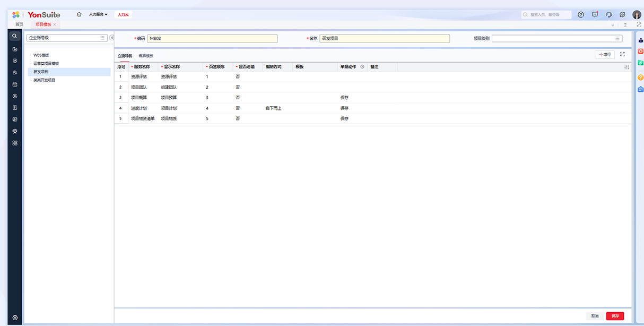This screenshot has width=644, height=326.
Task: Switch to the 概算模板 tab
Action: 146,56
